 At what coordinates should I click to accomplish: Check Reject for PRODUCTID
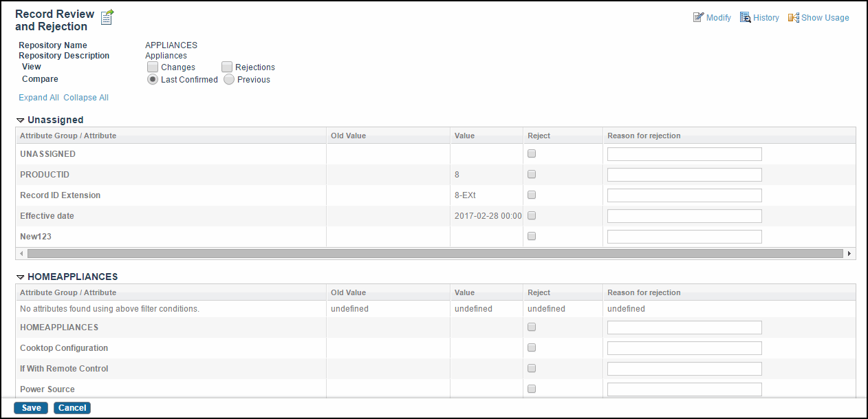(x=532, y=175)
